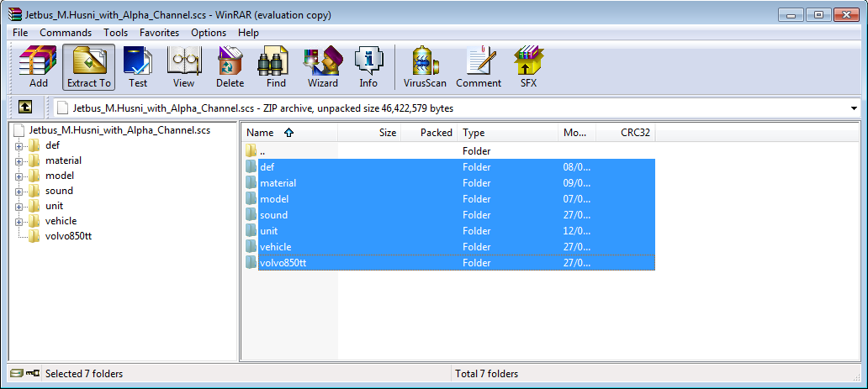Click the Add archive toolbar icon
This screenshot has height=389, width=868.
point(38,67)
